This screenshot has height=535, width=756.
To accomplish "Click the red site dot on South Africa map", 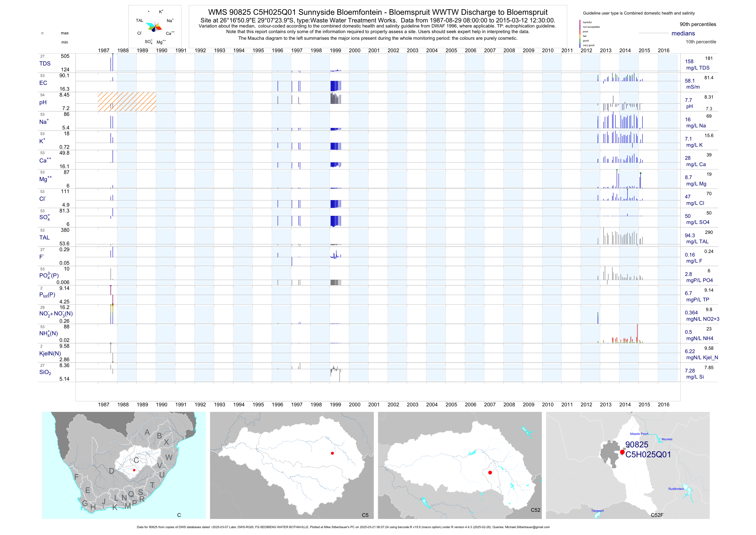I will coord(134,470).
